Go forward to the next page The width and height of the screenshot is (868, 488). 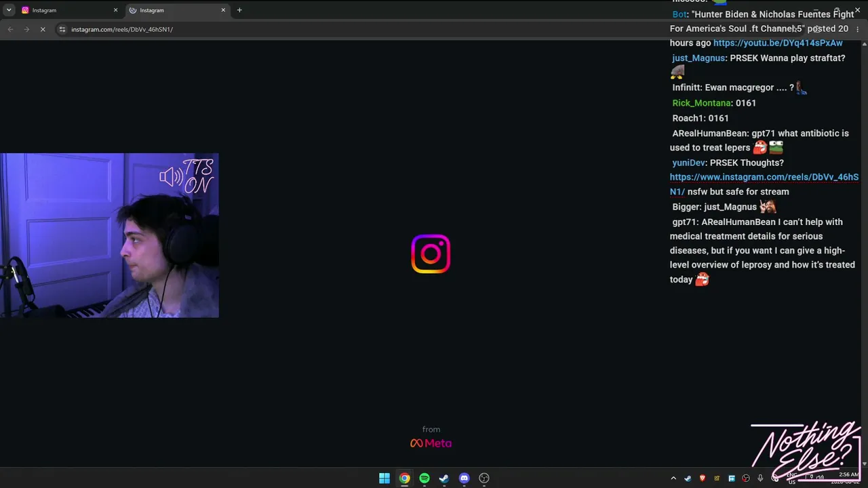(x=26, y=29)
